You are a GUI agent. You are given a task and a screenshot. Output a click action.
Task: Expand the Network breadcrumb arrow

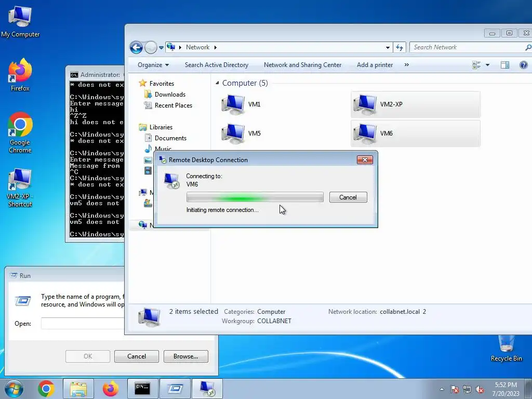(216, 47)
